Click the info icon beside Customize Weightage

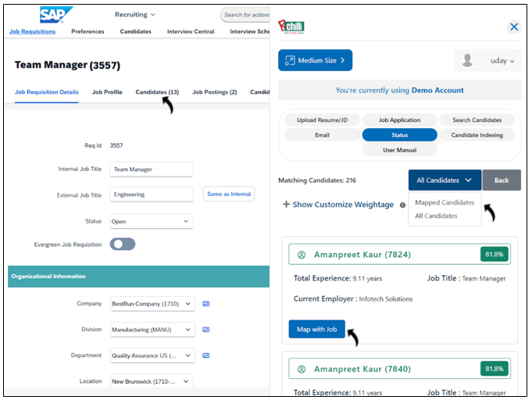[403, 205]
